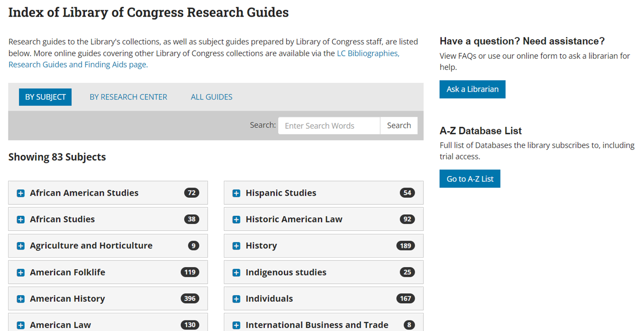644x331 pixels.
Task: Click the Individuals subject title text
Action: [x=269, y=299]
